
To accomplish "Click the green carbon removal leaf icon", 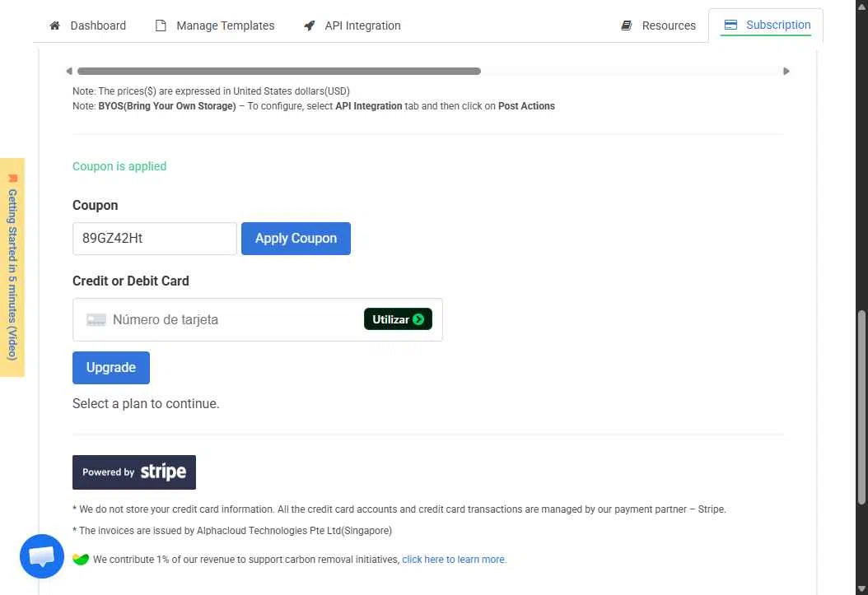I will click(x=81, y=559).
